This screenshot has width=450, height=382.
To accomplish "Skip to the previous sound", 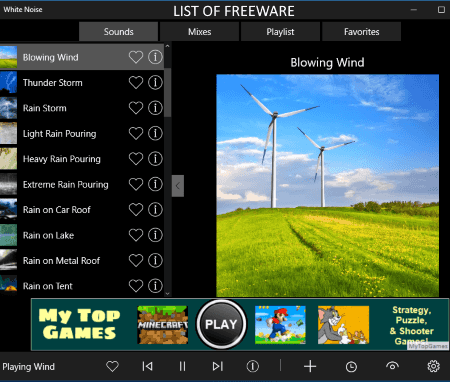I will [147, 366].
